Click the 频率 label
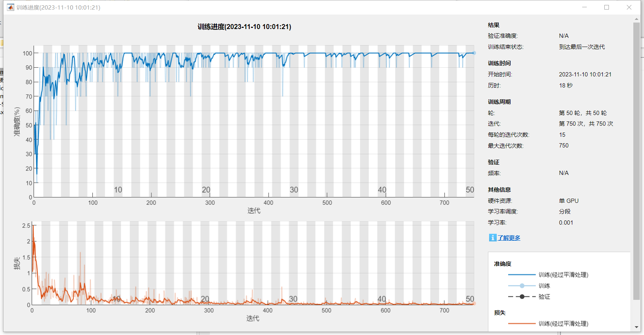This screenshot has height=335, width=644. (494, 173)
